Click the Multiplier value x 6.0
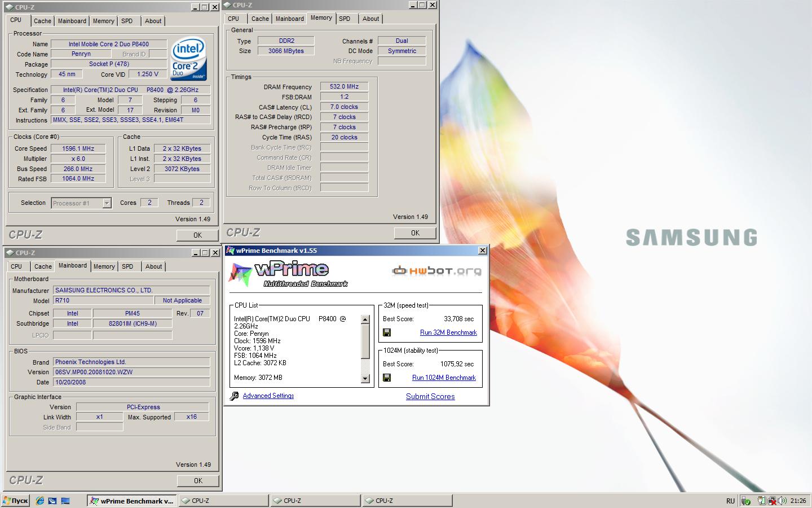Screen dimensions: 812x508 click(78, 159)
